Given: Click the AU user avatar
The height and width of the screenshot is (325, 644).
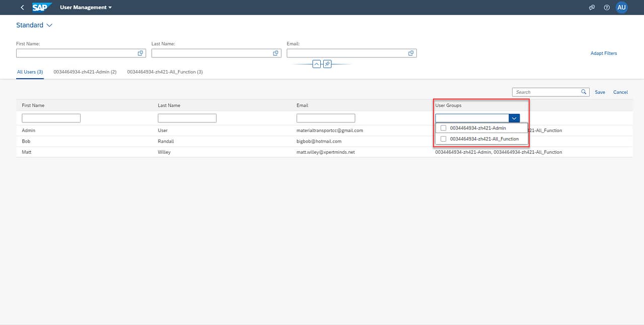Looking at the screenshot, I should coord(621,7).
